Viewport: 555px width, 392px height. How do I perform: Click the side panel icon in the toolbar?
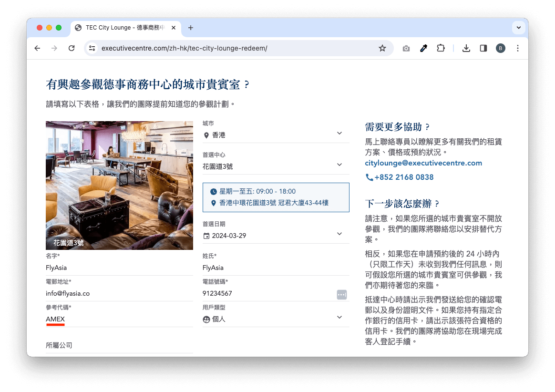point(483,48)
